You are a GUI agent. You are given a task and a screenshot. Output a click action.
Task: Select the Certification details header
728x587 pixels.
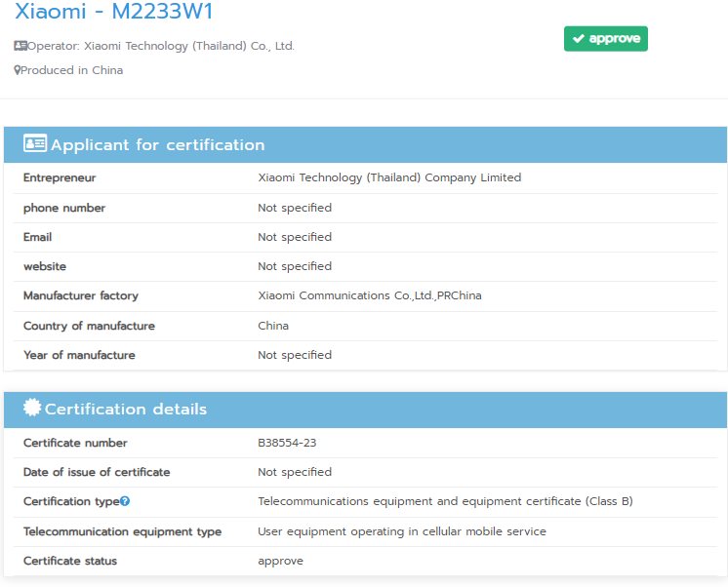coord(365,410)
